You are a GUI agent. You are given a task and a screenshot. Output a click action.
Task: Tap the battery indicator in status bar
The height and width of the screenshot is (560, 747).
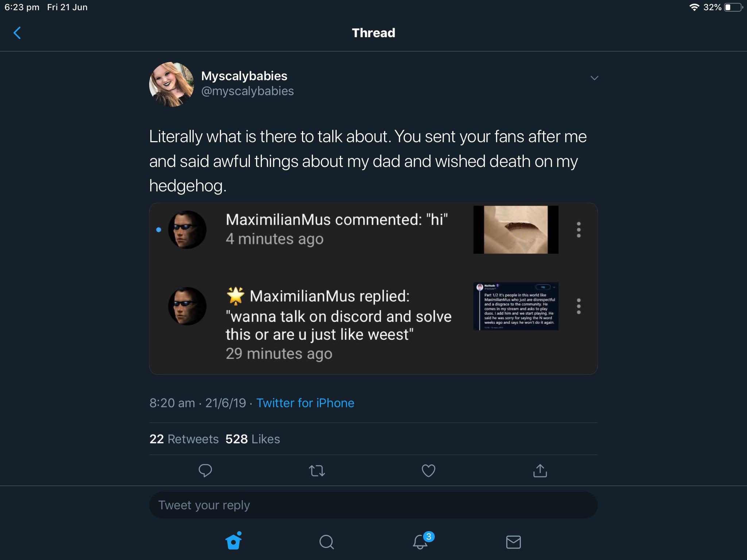(x=732, y=7)
